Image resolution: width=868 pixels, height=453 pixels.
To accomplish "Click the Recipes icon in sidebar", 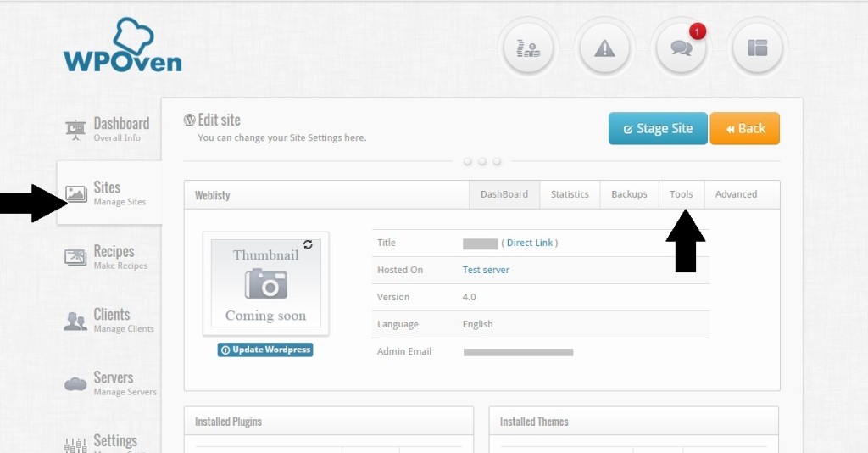I will click(x=75, y=257).
